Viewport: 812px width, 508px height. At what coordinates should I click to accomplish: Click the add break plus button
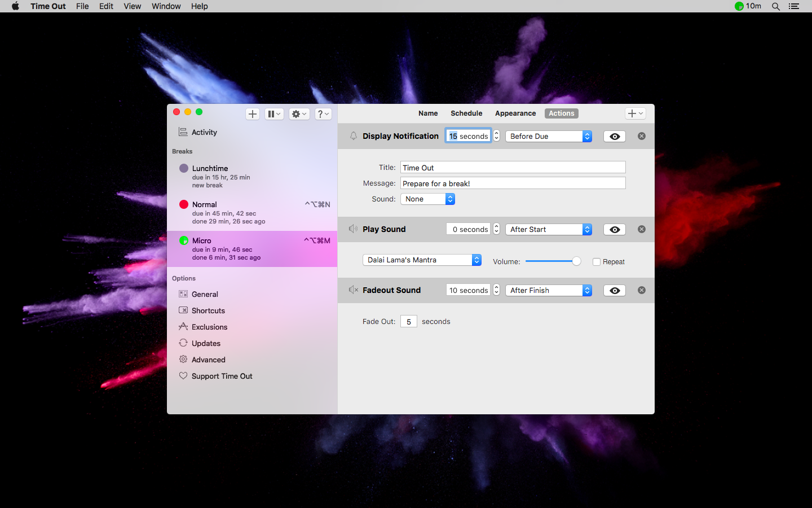tap(253, 114)
